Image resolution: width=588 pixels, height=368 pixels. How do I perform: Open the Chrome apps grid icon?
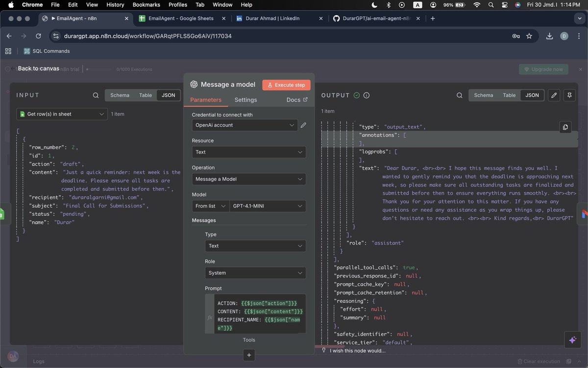(8, 51)
